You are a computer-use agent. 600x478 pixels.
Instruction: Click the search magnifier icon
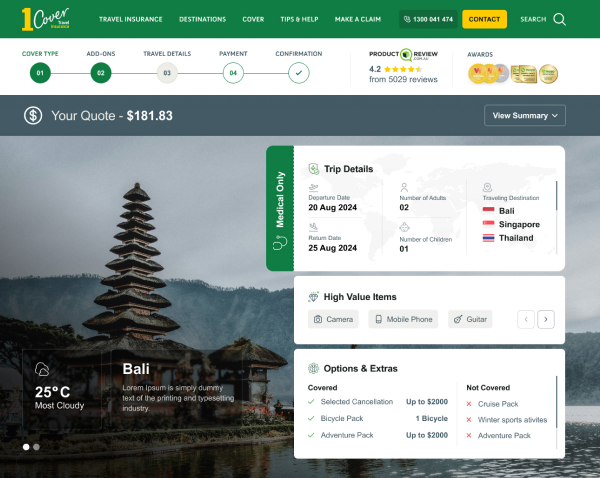tap(559, 19)
